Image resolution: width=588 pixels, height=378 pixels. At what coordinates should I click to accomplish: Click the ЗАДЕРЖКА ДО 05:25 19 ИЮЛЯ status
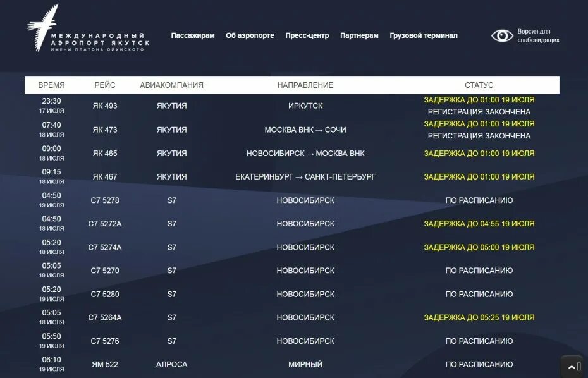(479, 317)
